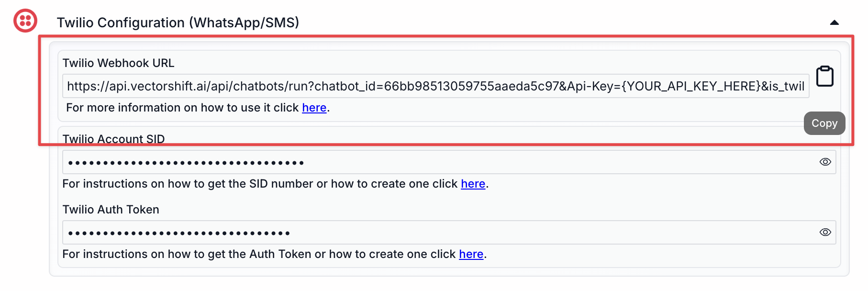Click the eye icon beside Auth Token
Viewport: 868px width, 291px height.
coord(825,232)
